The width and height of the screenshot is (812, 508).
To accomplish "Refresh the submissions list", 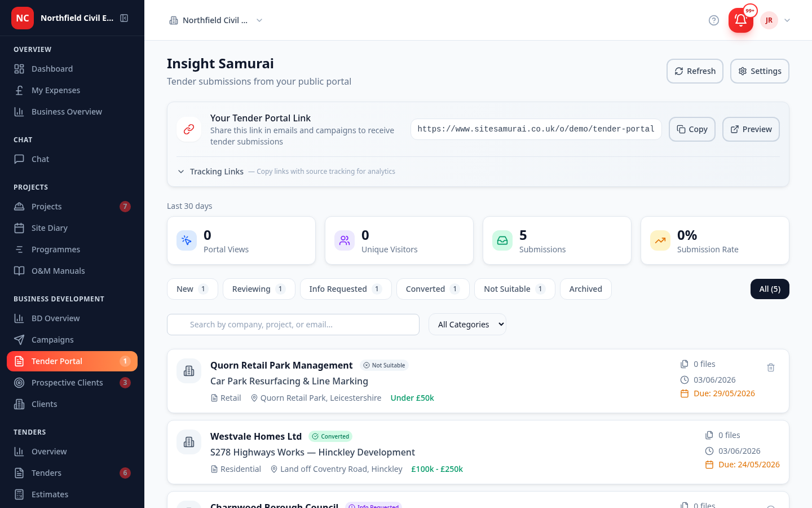I will (695, 71).
